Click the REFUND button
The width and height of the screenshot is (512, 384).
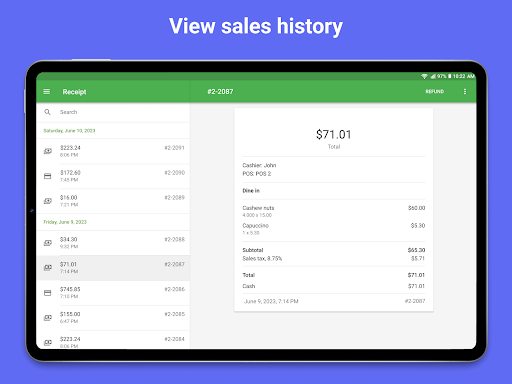coord(435,91)
